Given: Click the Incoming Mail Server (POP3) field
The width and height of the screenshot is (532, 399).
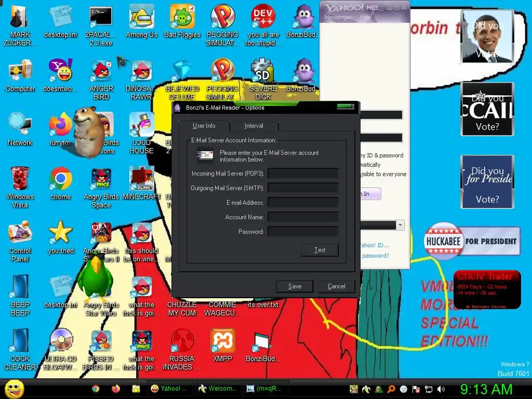Looking at the screenshot, I should coord(303,174).
